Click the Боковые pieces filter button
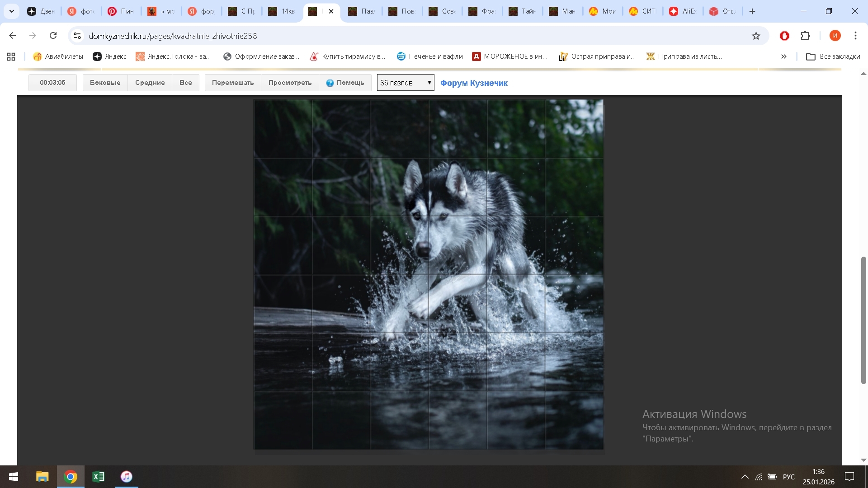The width and height of the screenshot is (868, 488). pos(105,83)
